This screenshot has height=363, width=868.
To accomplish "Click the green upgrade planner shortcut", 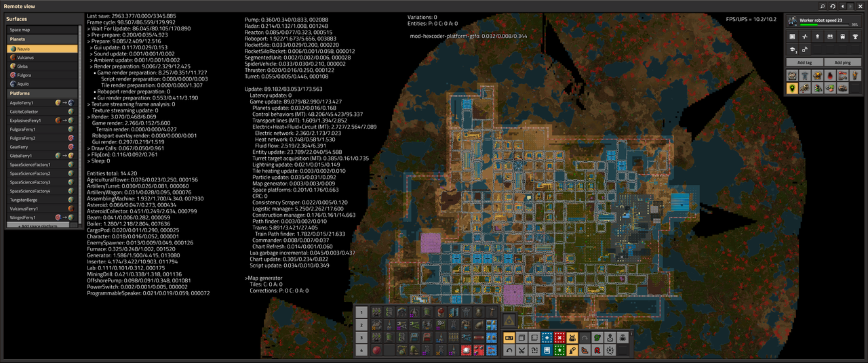I will click(x=559, y=350).
